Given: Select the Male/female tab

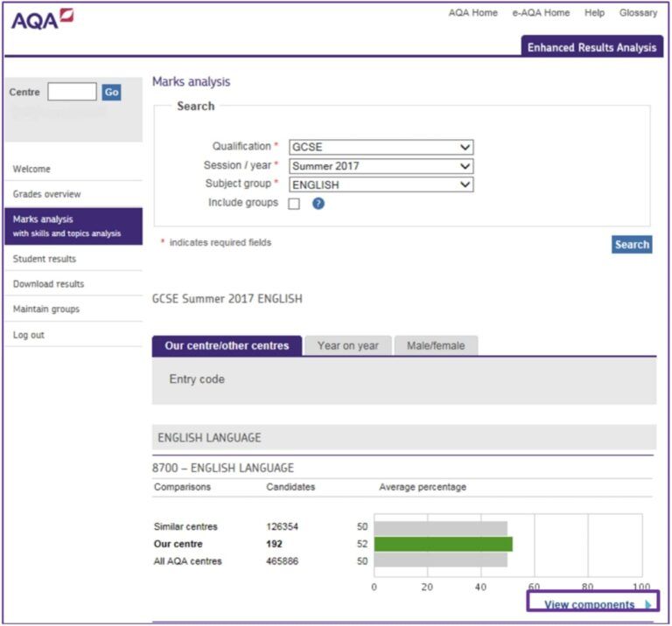Looking at the screenshot, I should [436, 345].
